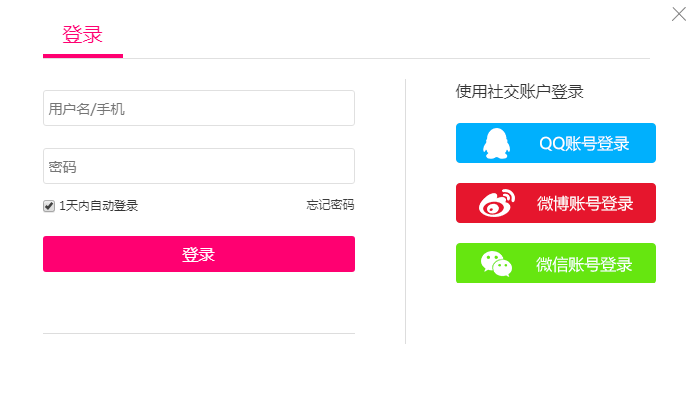Click the placeholder text 用户名/手机
This screenshot has height=401, width=693.
point(87,108)
